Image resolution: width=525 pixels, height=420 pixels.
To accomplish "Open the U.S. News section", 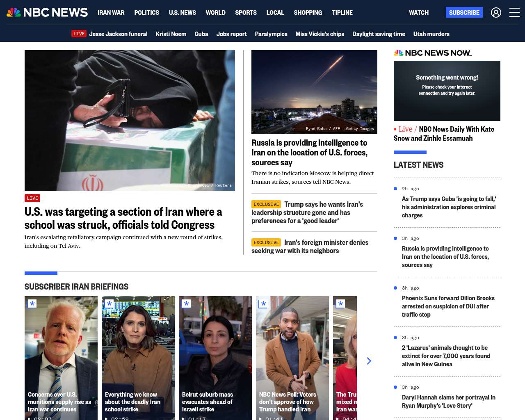I will point(183,13).
